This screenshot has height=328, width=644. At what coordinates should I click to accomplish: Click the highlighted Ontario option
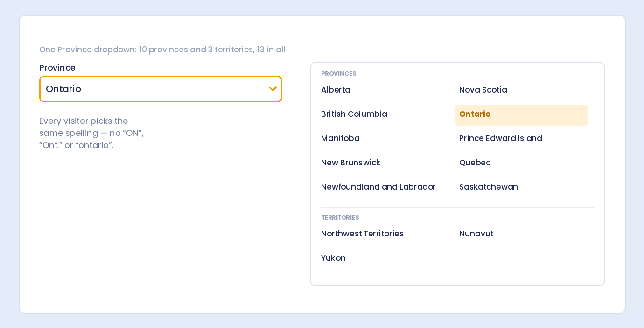tap(521, 115)
